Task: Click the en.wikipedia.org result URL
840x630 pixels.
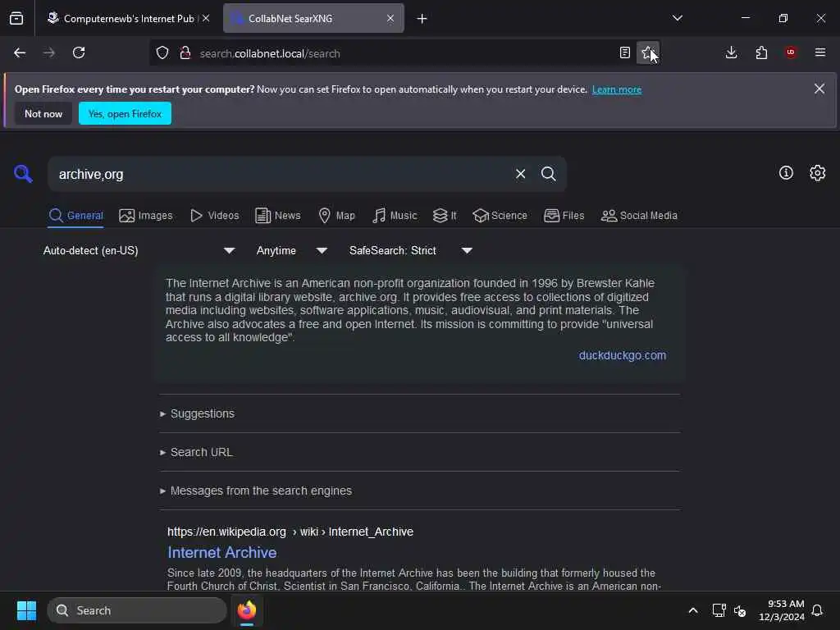Action: click(290, 532)
